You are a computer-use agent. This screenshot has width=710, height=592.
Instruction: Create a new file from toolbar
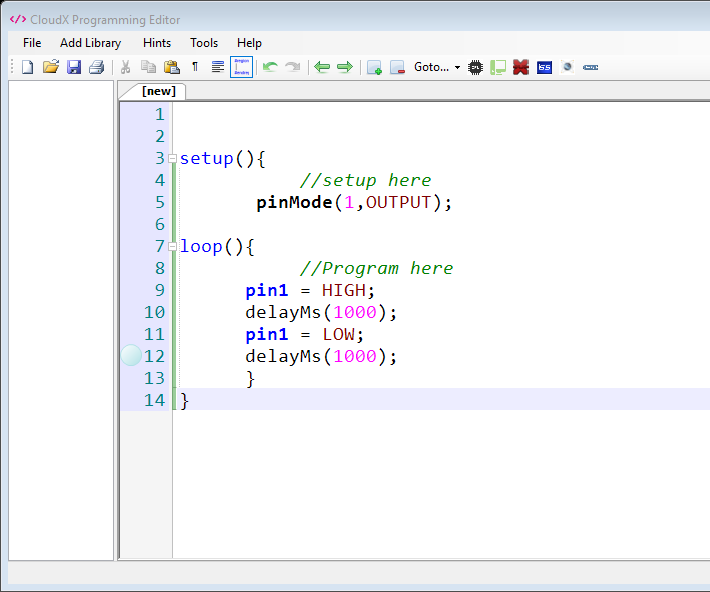[x=27, y=67]
